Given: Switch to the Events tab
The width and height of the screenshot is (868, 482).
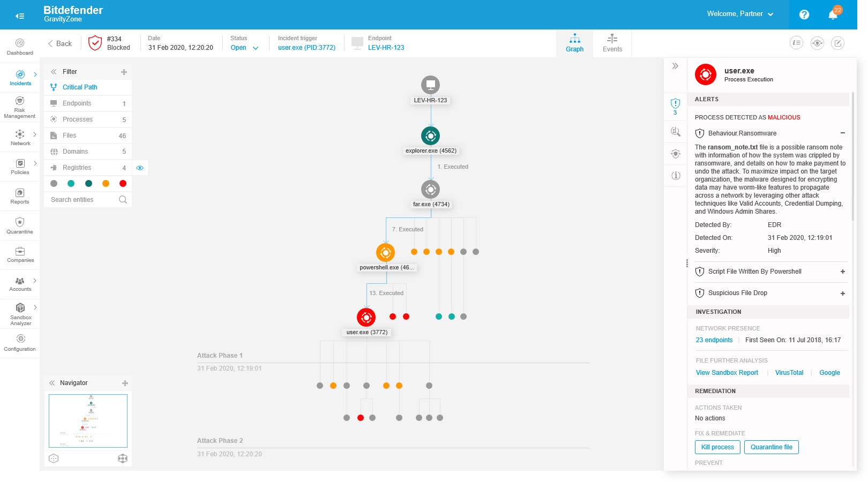Looking at the screenshot, I should pos(612,43).
